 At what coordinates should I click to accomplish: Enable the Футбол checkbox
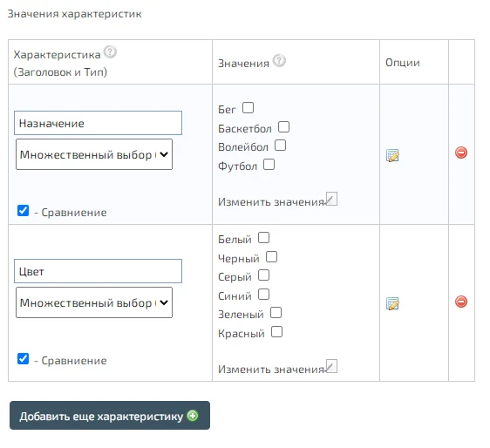pyautogui.click(x=269, y=165)
